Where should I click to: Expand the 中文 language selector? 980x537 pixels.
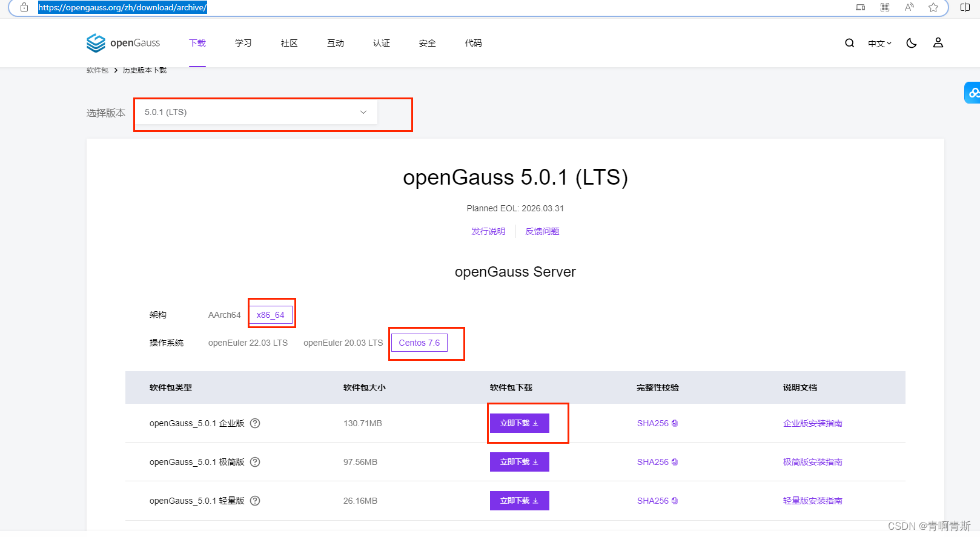879,44
